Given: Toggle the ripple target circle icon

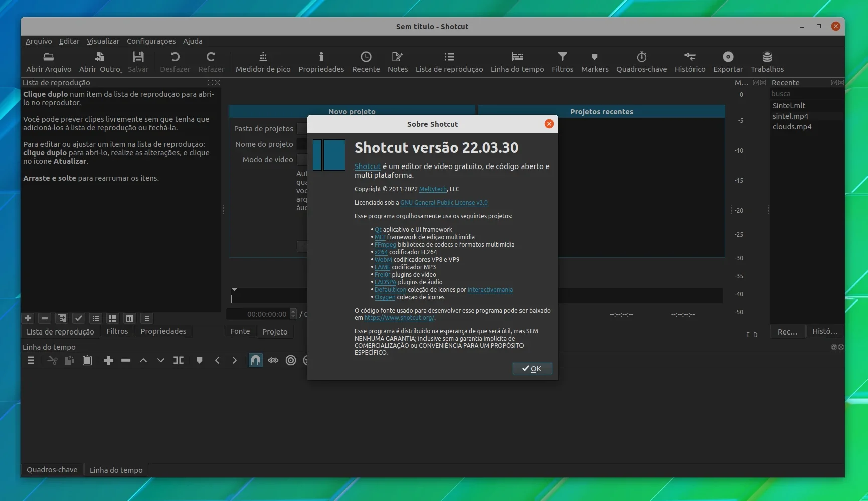Looking at the screenshot, I should pos(290,360).
